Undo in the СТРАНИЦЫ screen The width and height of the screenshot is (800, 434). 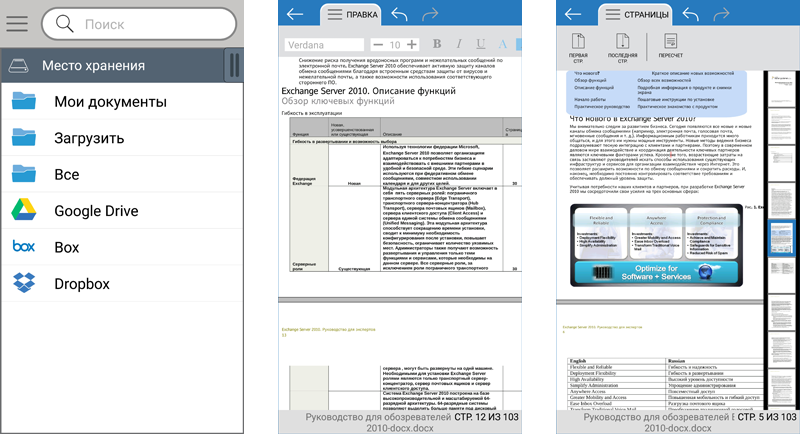tap(691, 14)
